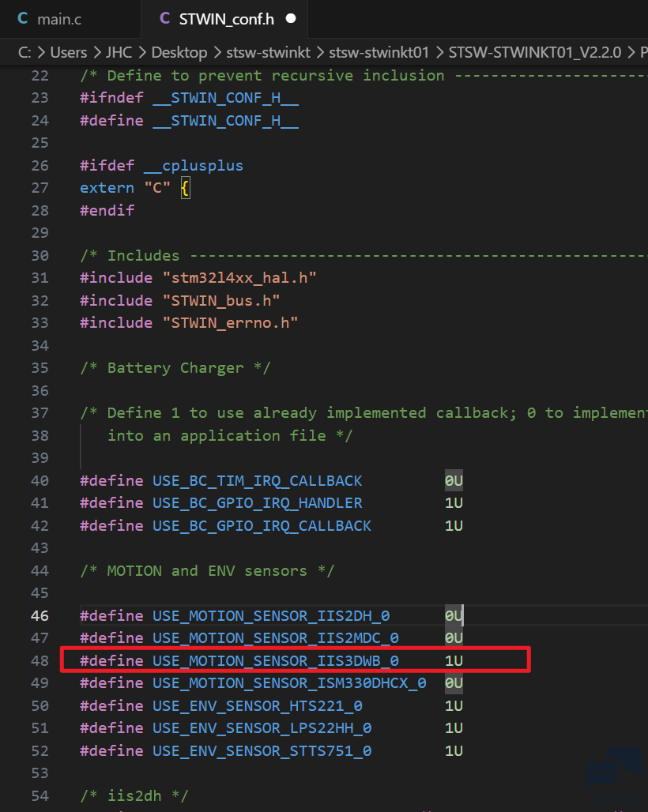Click the unsaved dot on STWIN_conf.h tab
The height and width of the screenshot is (812, 648).
[x=290, y=18]
